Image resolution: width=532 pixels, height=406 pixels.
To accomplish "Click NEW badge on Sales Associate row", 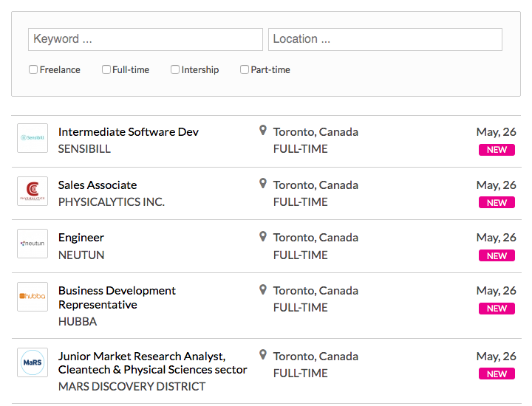I will tap(497, 203).
